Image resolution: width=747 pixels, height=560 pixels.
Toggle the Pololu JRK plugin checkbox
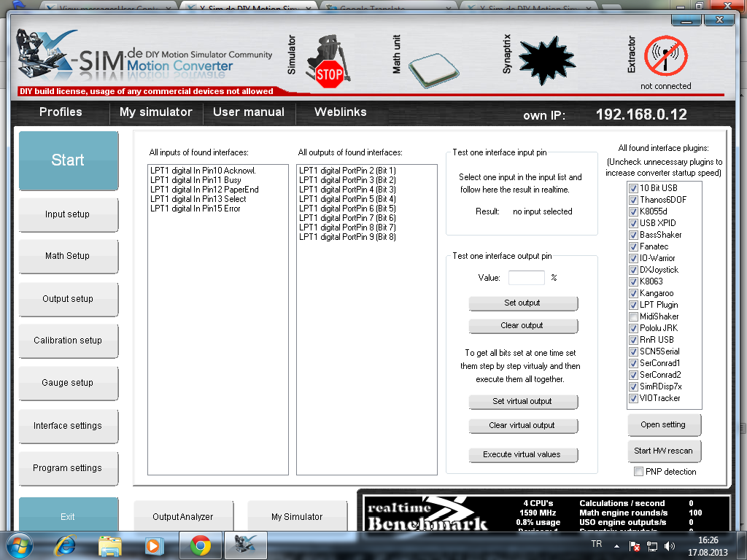pos(633,328)
